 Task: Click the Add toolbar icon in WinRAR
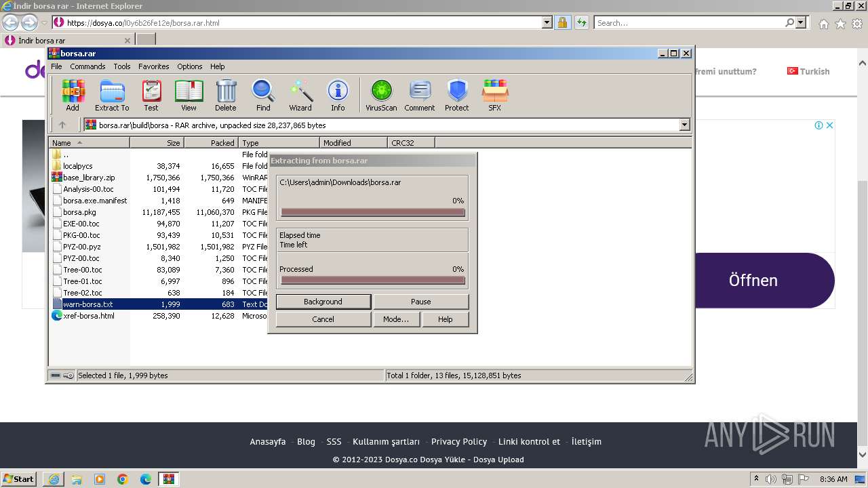(x=73, y=96)
